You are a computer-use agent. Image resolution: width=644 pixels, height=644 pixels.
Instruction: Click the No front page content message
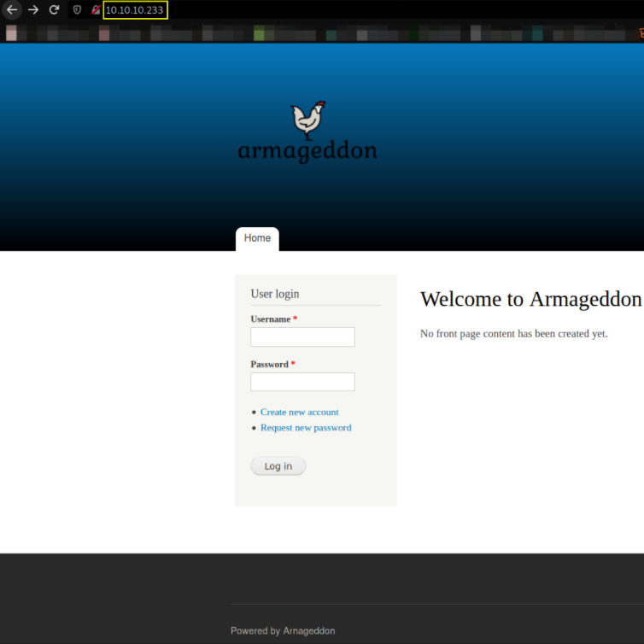pos(514,333)
